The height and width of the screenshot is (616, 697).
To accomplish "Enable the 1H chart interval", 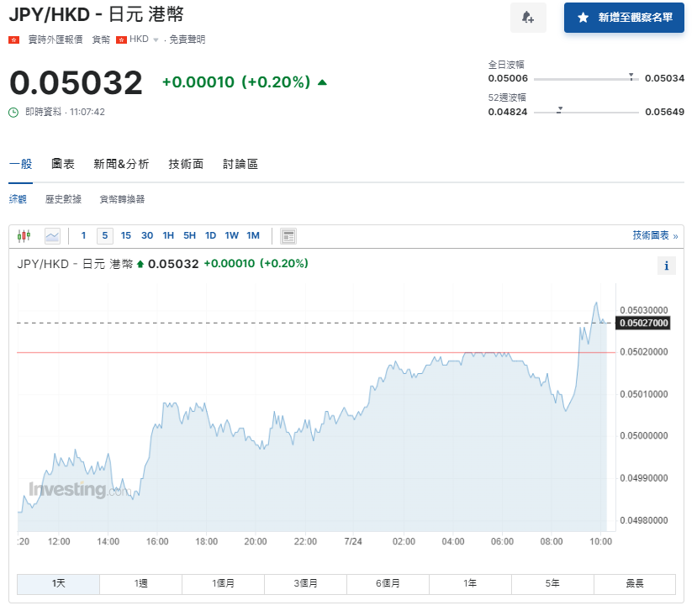I will (167, 235).
